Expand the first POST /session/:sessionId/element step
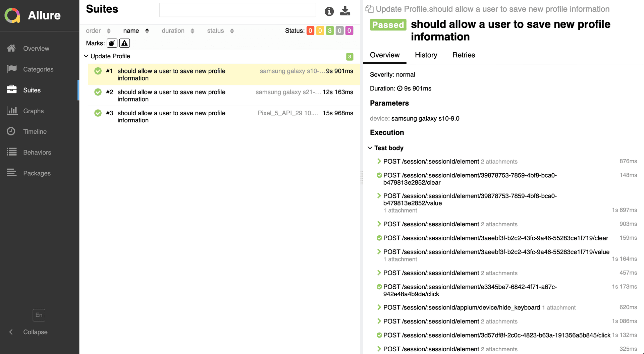644x354 pixels. [x=379, y=161]
